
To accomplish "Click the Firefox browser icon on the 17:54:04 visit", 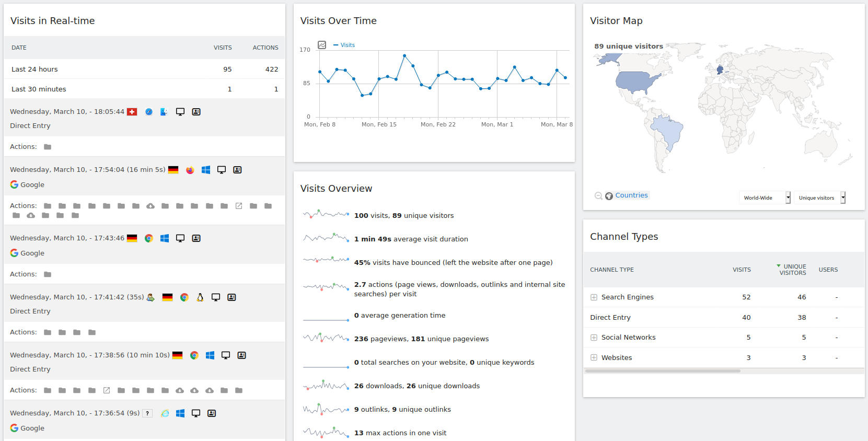I will coord(190,170).
